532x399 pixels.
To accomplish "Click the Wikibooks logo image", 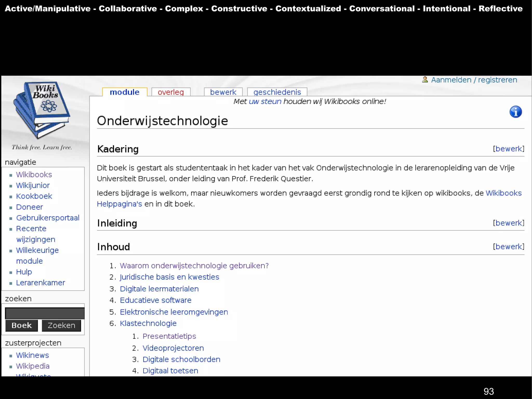I will (x=42, y=110).
